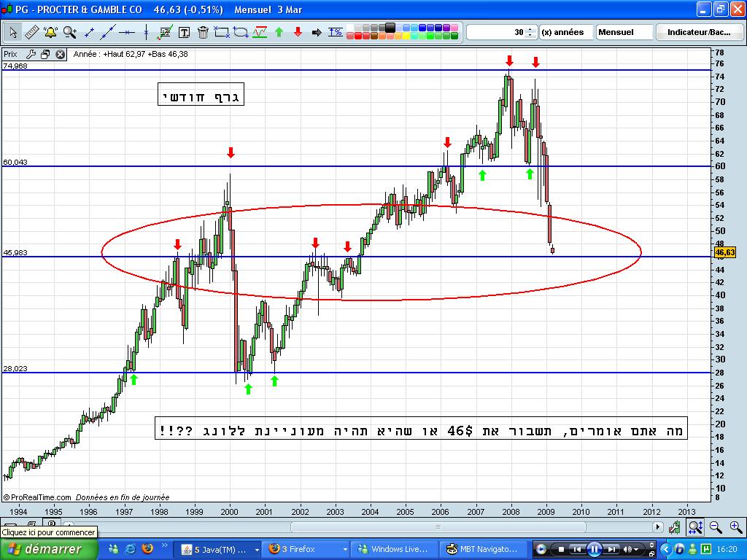Image resolution: width=747 pixels, height=560 pixels.
Task: Open the alert bell tool
Action: coord(50,32)
